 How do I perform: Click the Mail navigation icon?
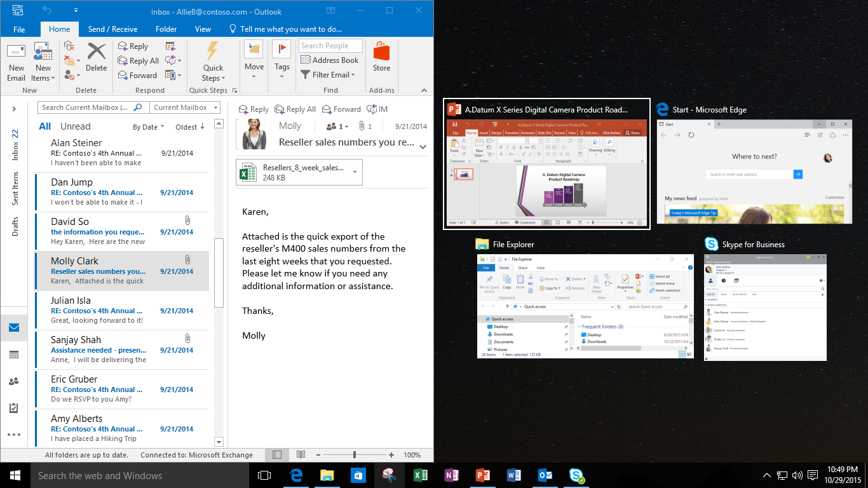pos(14,328)
